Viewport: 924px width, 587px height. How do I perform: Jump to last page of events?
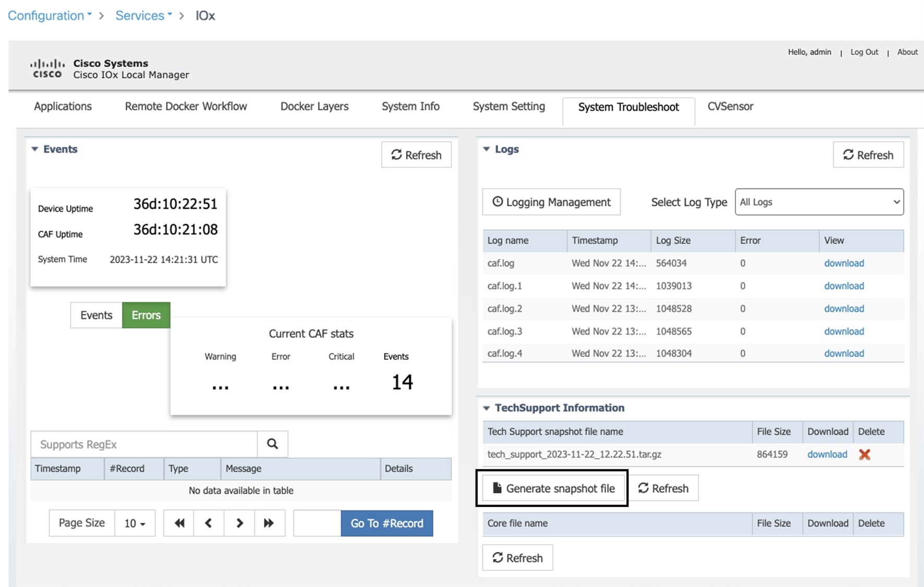pos(269,523)
